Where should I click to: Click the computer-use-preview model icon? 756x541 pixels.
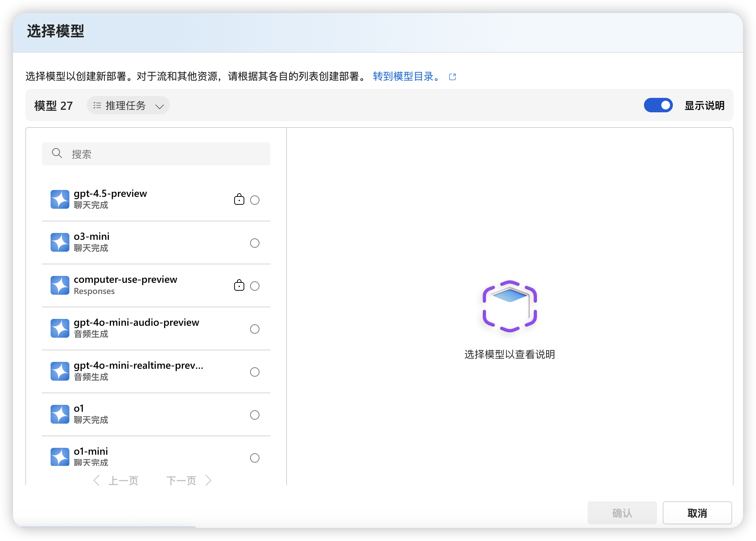60,285
